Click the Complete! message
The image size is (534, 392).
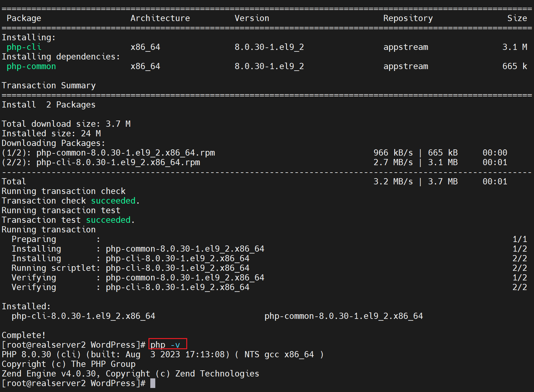(24, 335)
